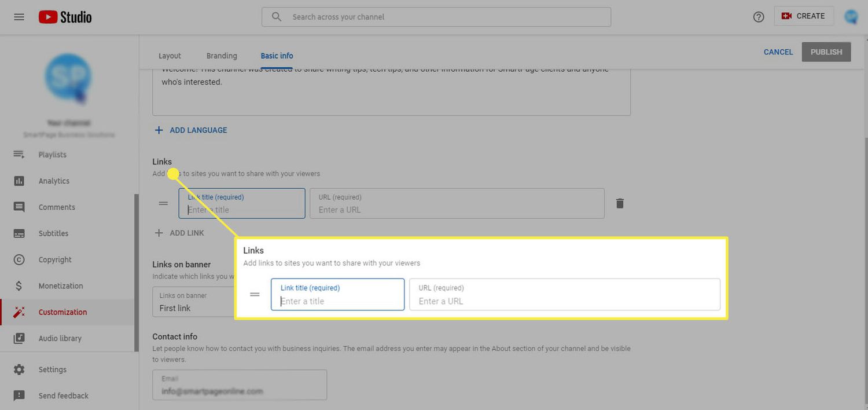The image size is (868, 410).
Task: Click Customization in the sidebar
Action: 62,312
